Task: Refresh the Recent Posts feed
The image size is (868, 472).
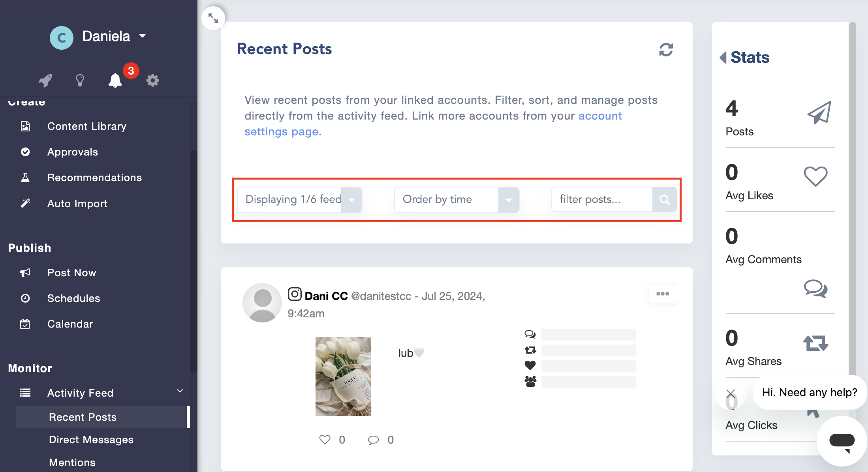Action: (666, 49)
